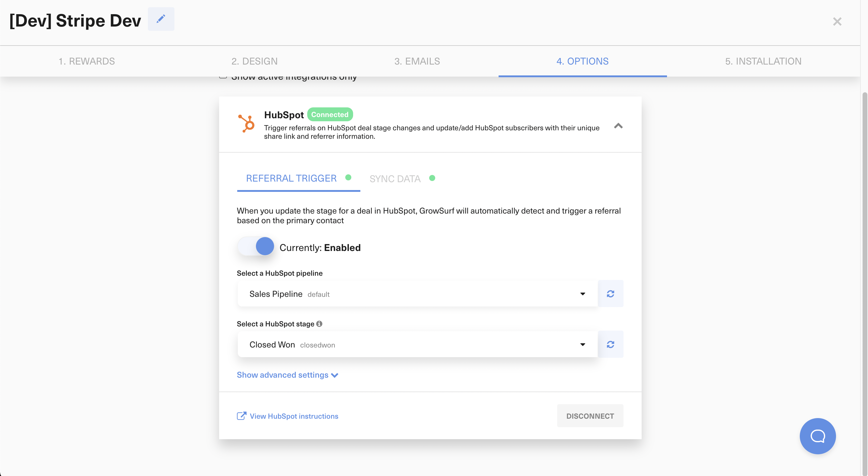The height and width of the screenshot is (476, 868).
Task: Disable the referral trigger toggle
Action: (256, 246)
